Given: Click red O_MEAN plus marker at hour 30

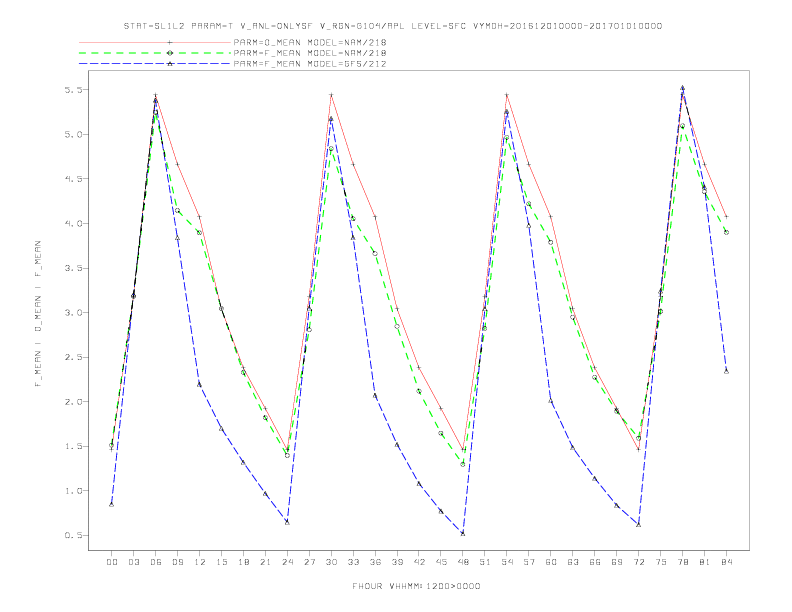Looking at the screenshot, I should click(x=331, y=94).
